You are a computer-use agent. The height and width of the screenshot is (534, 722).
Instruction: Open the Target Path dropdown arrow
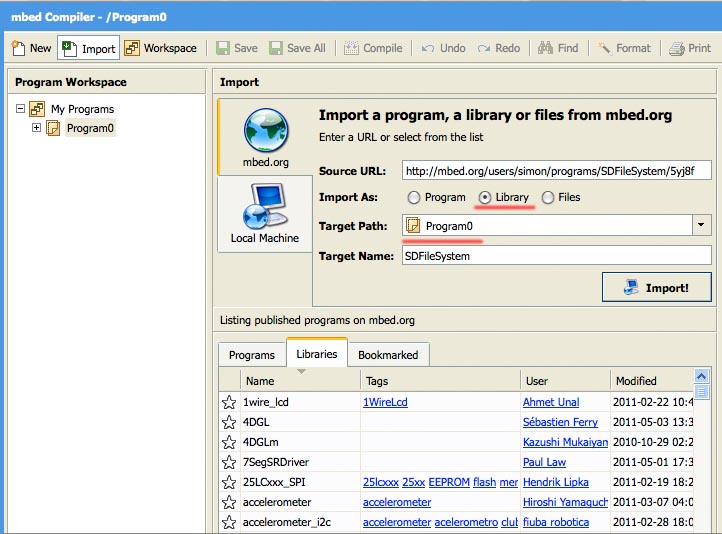(x=701, y=227)
